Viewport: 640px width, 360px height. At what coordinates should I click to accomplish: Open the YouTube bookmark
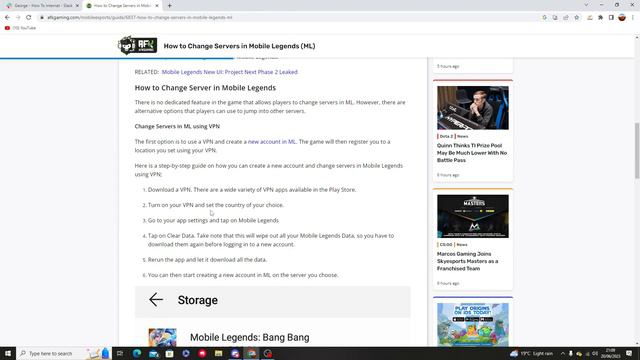[20, 28]
